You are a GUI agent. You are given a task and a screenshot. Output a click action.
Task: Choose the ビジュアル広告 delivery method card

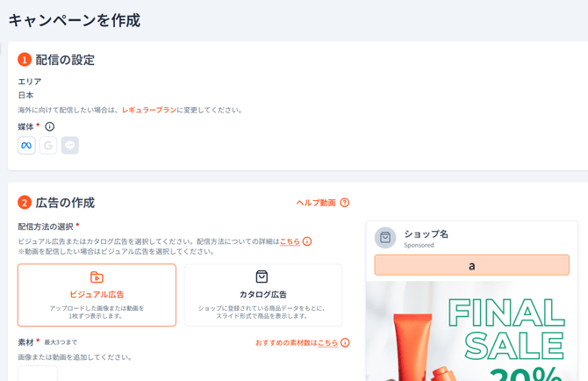click(x=97, y=295)
